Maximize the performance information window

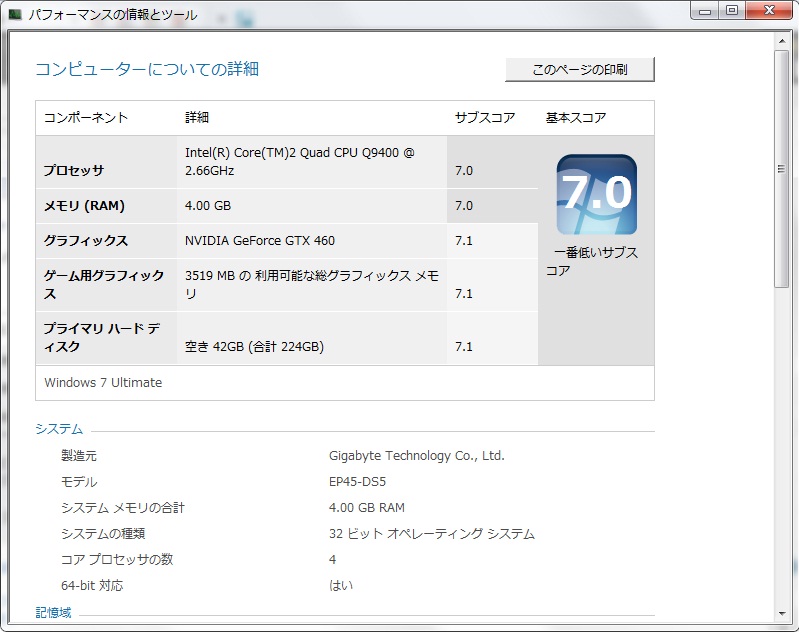pyautogui.click(x=732, y=11)
